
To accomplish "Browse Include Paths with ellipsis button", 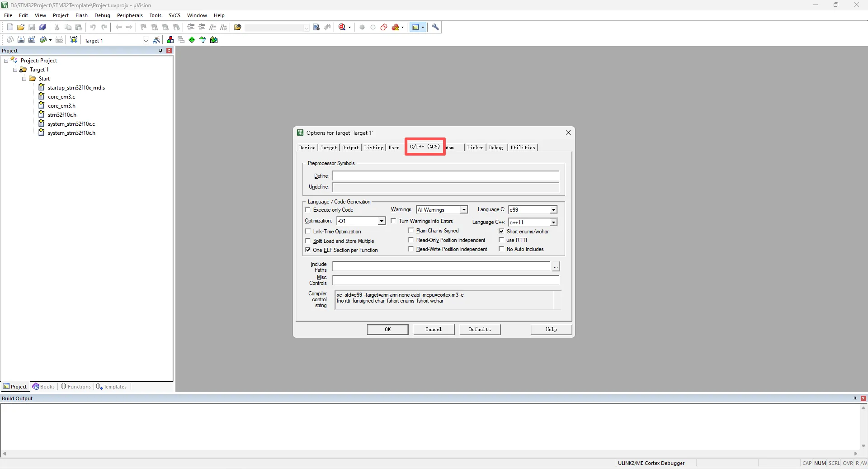I will pos(556,266).
